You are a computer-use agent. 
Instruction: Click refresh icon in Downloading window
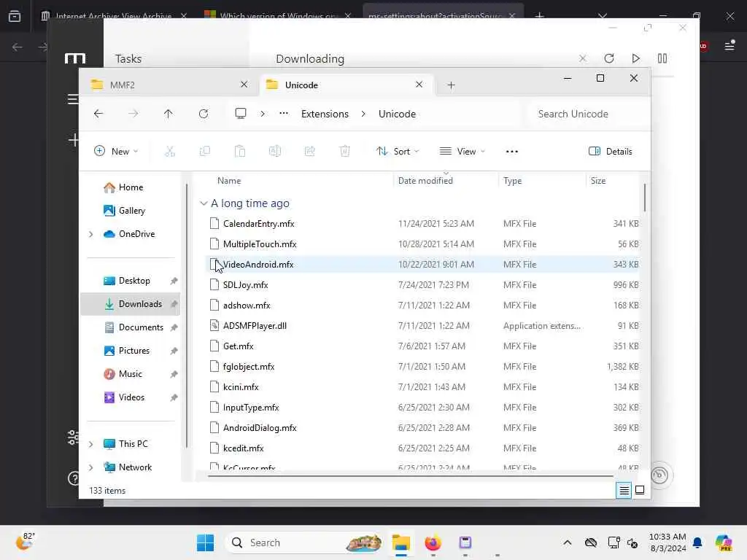(609, 58)
